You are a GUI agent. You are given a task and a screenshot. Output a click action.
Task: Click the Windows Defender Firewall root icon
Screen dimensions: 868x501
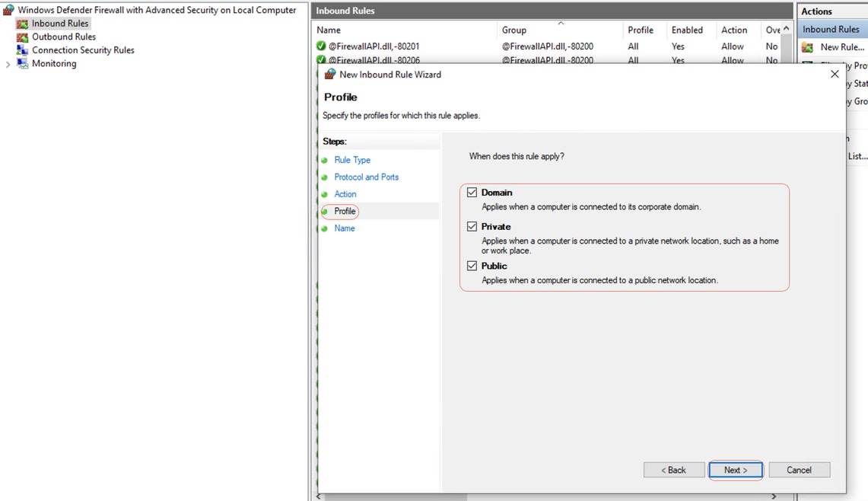pyautogui.click(x=8, y=10)
